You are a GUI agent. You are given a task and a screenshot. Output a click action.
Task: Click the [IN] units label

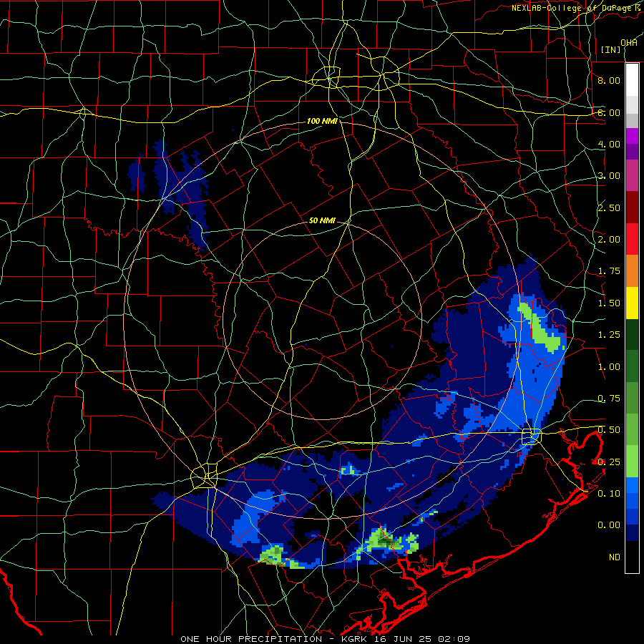point(611,49)
